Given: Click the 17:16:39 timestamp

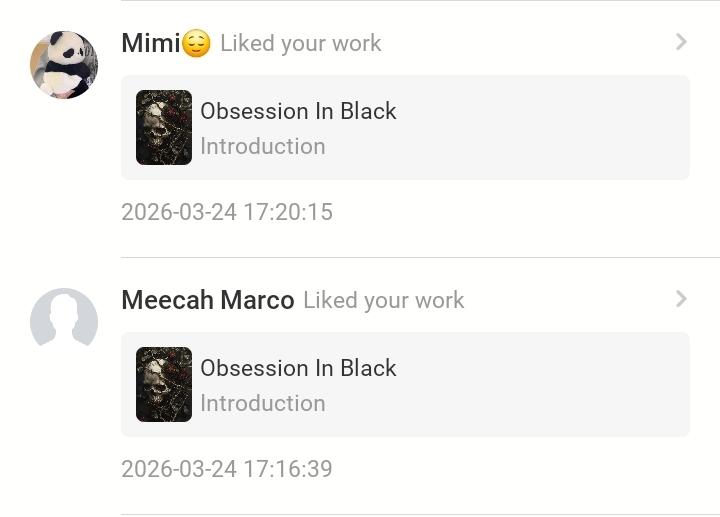Looking at the screenshot, I should click(226, 469).
